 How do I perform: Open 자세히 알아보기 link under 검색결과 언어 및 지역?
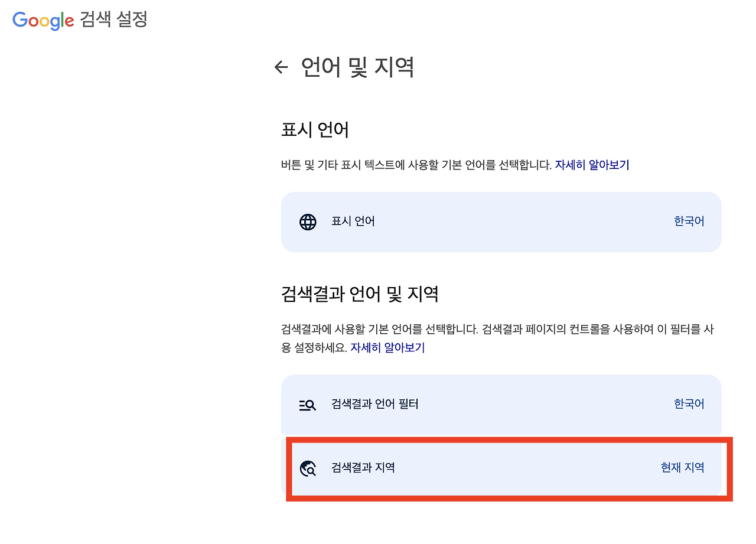click(388, 347)
